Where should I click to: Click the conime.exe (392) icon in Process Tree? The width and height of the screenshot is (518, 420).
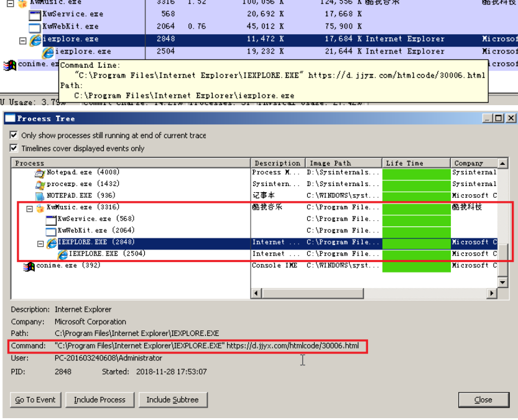(29, 267)
